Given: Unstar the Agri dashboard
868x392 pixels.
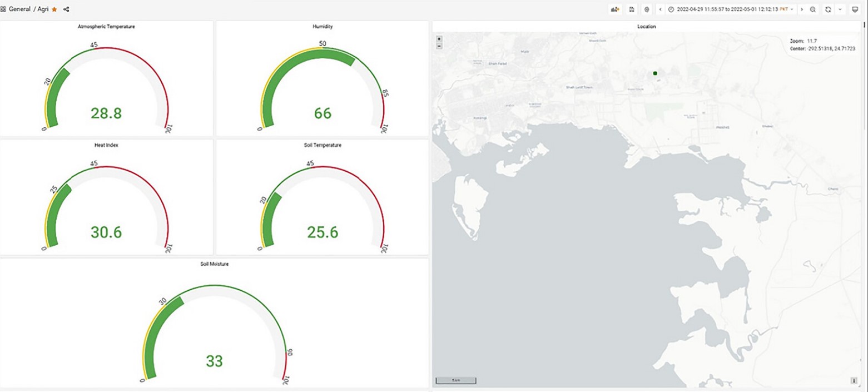Looking at the screenshot, I should (54, 9).
